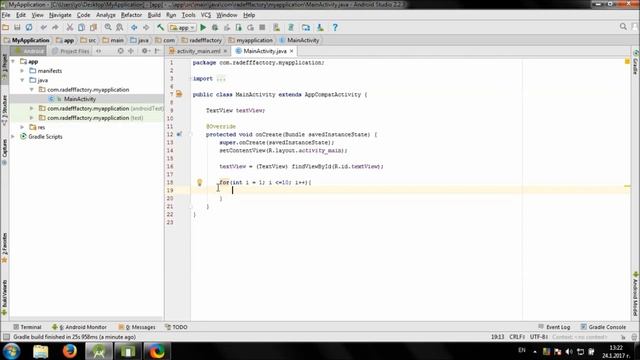Click the Windows Start button

tap(11, 351)
